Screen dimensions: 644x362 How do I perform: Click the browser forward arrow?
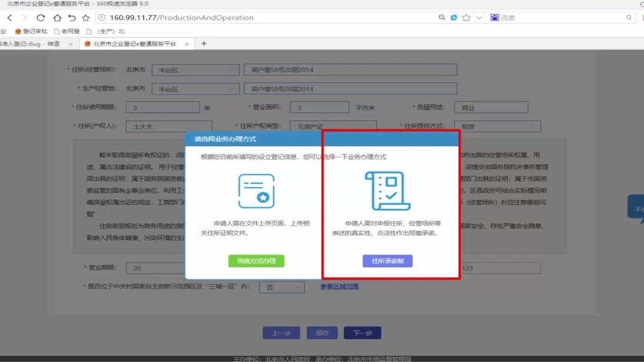[x=25, y=18]
